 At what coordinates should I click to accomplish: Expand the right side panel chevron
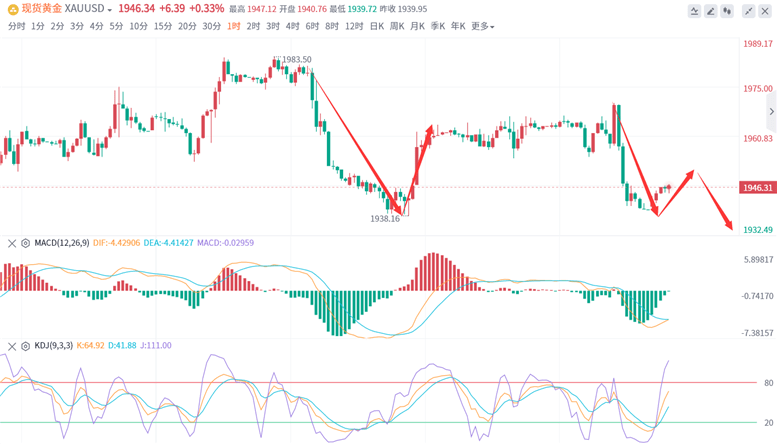[x=771, y=111]
